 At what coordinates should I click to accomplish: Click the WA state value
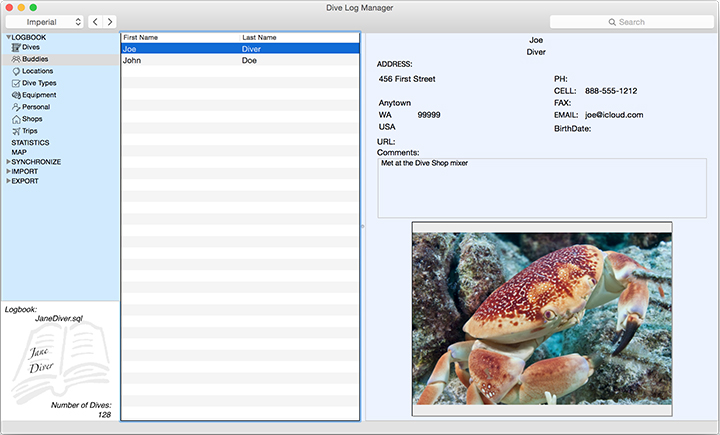385,115
